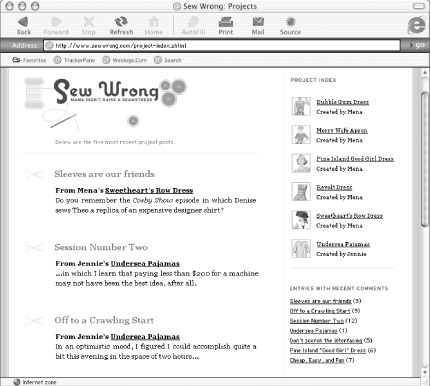
Task: Open Favorites in the favorites bar
Action: (29, 60)
